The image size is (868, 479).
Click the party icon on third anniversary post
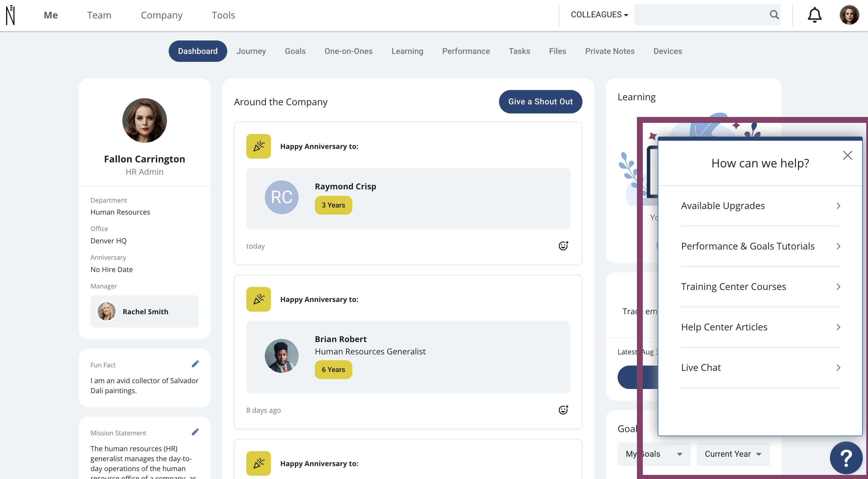[259, 463]
